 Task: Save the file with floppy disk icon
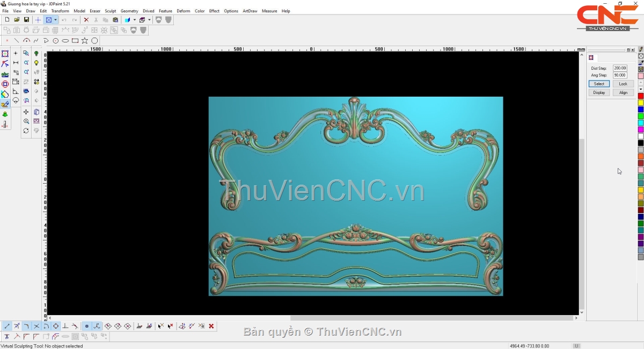(x=26, y=20)
